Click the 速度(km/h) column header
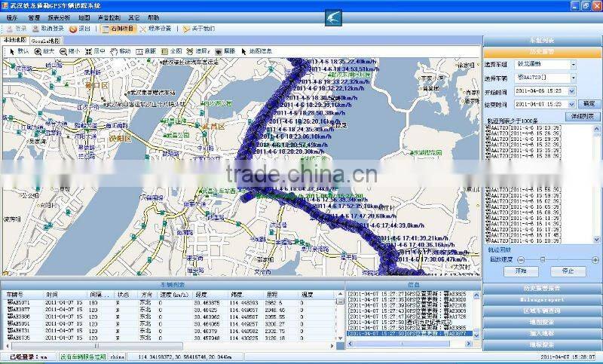Viewport: 603px width, 364px height. coord(175,295)
